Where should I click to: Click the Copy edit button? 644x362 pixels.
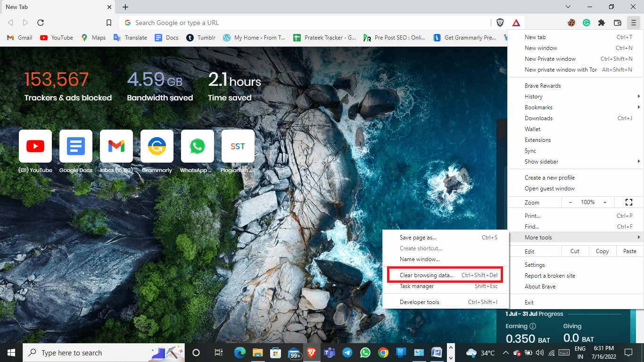click(602, 251)
